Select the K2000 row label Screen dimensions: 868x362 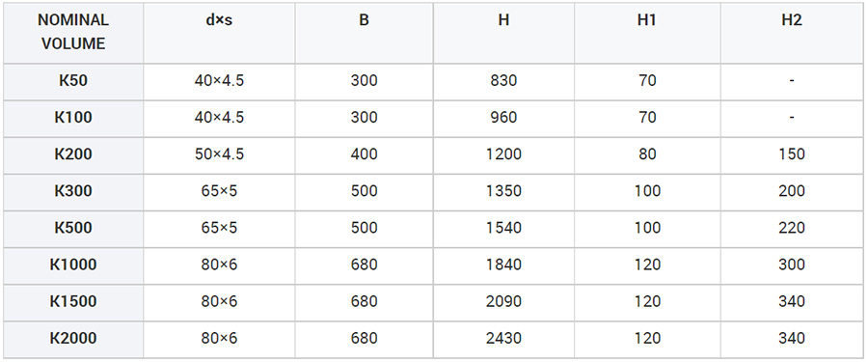point(73,339)
